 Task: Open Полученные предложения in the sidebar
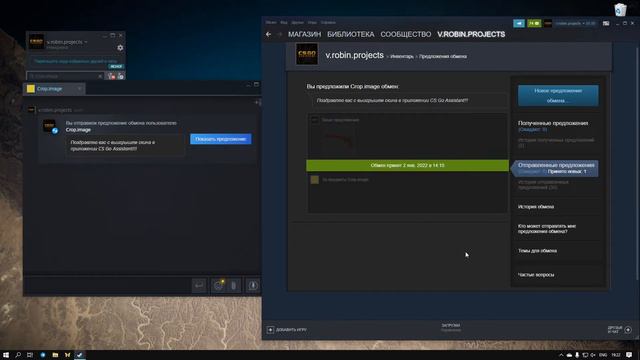point(553,123)
